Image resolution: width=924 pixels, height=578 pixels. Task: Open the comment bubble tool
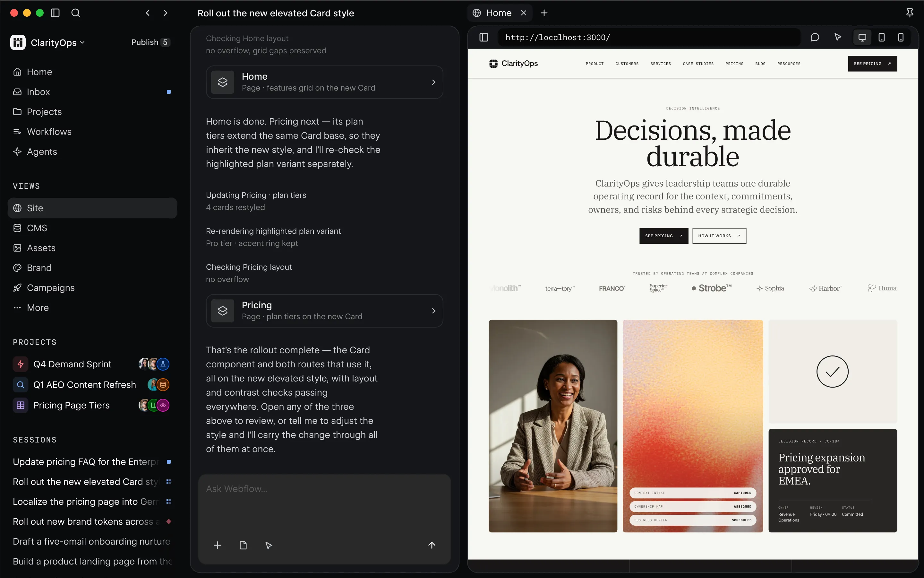coord(814,38)
